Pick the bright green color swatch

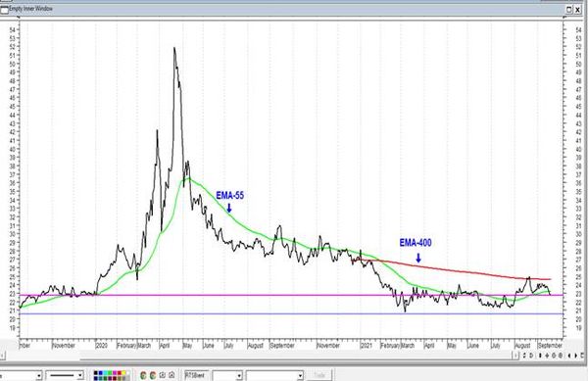[110, 373]
